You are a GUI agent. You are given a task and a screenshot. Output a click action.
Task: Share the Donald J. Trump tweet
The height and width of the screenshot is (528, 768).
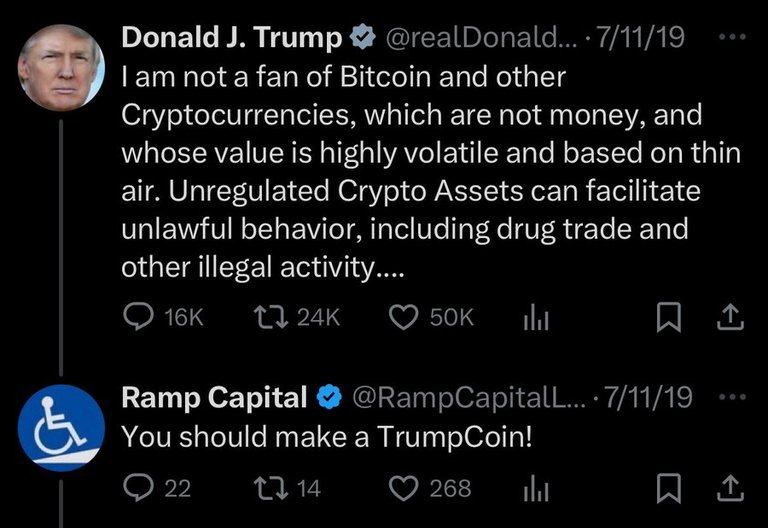730,317
